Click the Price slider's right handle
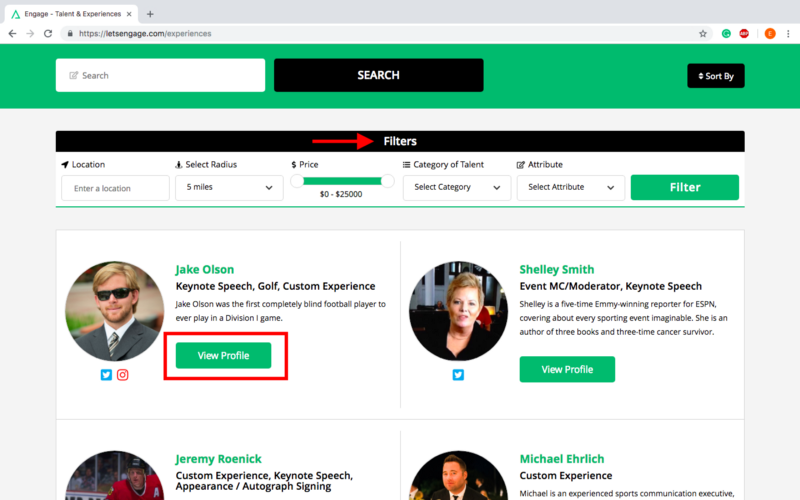This screenshot has height=500, width=800. (x=387, y=181)
